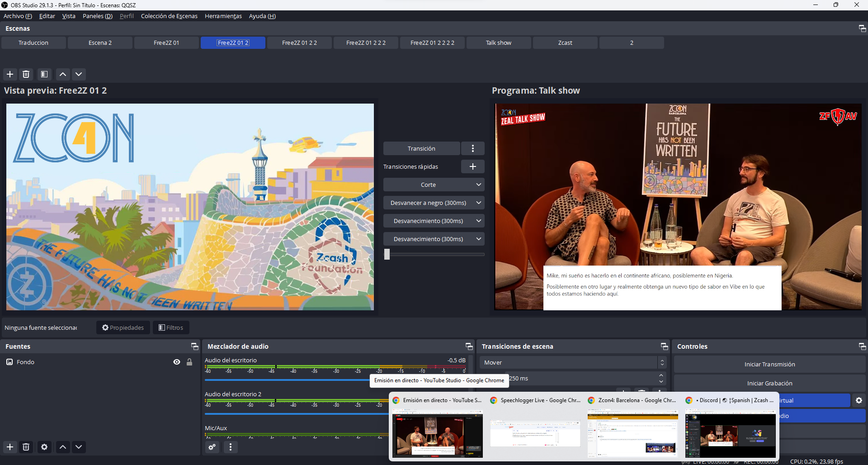Toggle visibility of Fondo source
Screen dimensions: 868x465
[177, 362]
